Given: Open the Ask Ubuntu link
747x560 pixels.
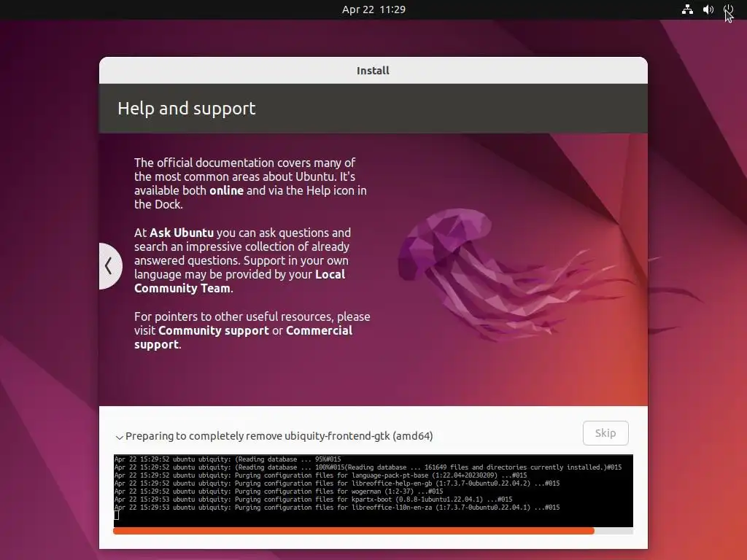Looking at the screenshot, I should click(182, 233).
